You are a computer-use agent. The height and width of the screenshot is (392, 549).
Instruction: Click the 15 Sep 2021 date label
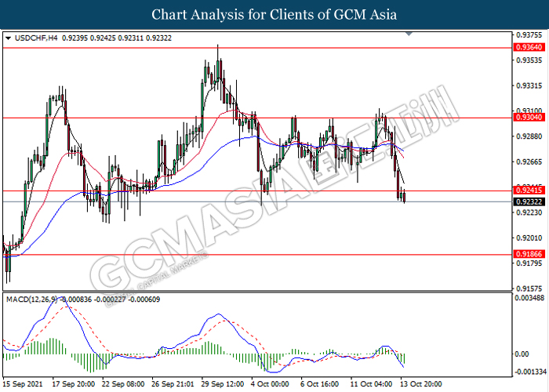(23, 384)
